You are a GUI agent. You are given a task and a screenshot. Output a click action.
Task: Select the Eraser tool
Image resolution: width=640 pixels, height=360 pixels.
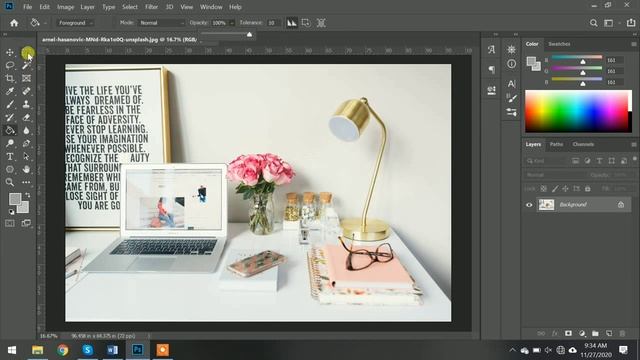(27, 118)
